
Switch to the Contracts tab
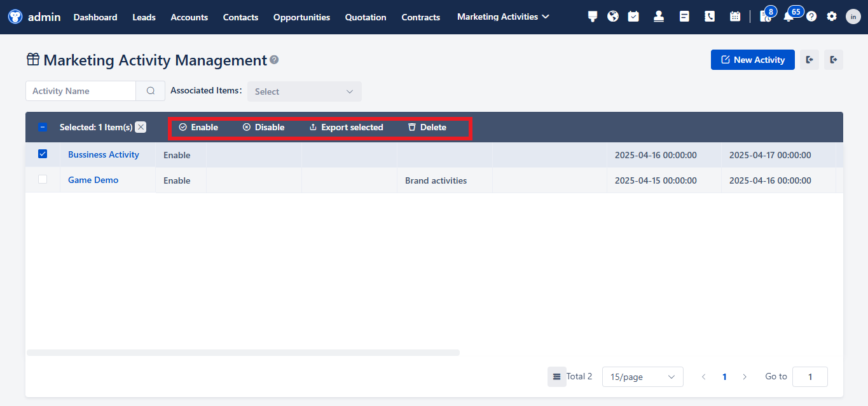tap(420, 17)
